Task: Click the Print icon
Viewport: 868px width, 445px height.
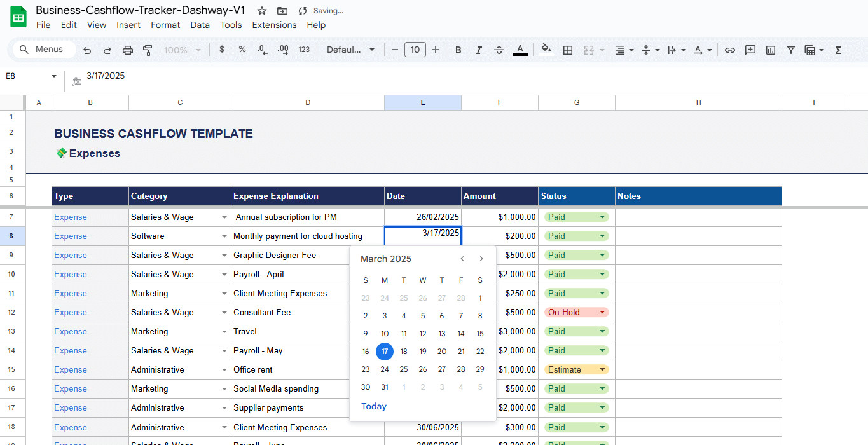Action: click(x=127, y=50)
